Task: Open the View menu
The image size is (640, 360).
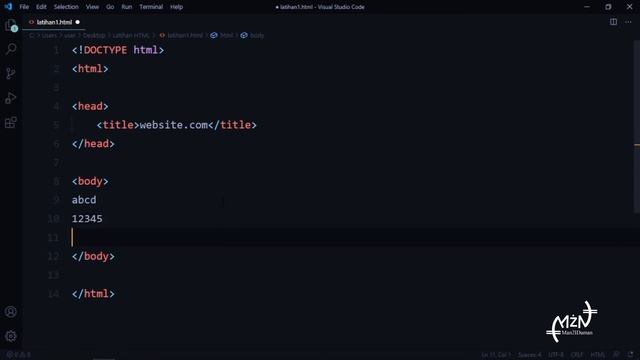Action: click(x=92, y=7)
